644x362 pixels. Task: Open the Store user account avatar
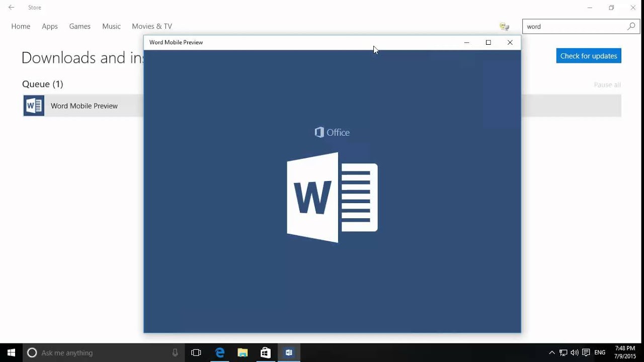(504, 26)
